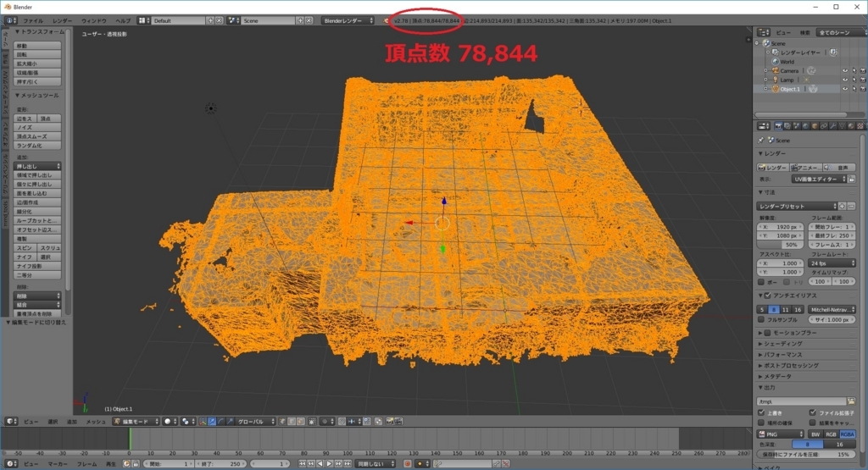Enable the モーションブラー checkbox
The height and width of the screenshot is (470, 868).
tap(768, 333)
